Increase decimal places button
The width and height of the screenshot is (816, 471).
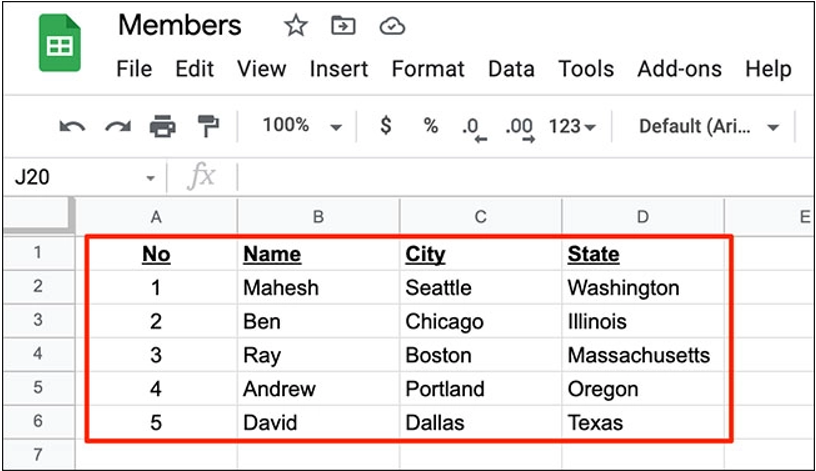(519, 127)
